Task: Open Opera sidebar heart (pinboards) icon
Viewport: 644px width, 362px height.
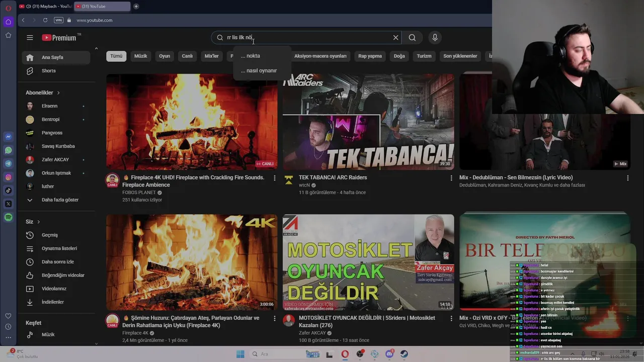Action: (8, 316)
